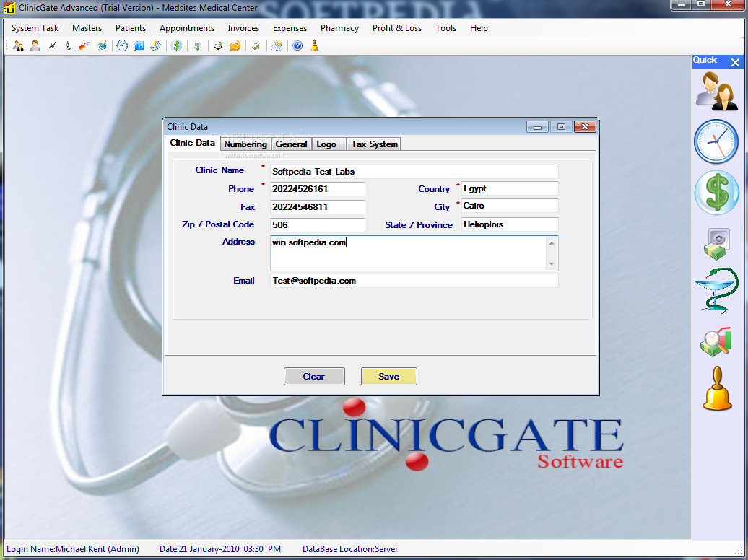Click the large golden bell Quick panel icon
The width and height of the screenshot is (748, 560).
coord(717,389)
